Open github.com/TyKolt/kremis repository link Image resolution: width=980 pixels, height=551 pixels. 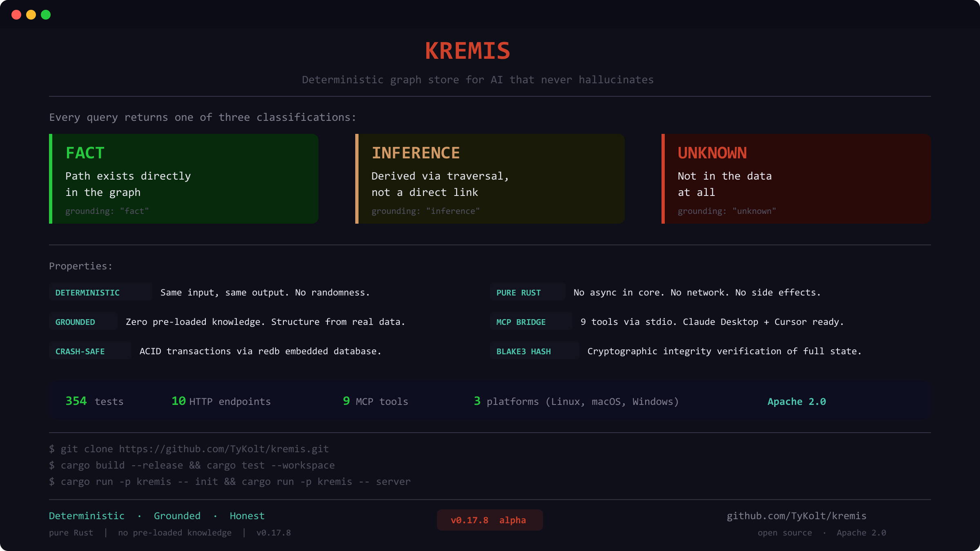click(x=796, y=515)
